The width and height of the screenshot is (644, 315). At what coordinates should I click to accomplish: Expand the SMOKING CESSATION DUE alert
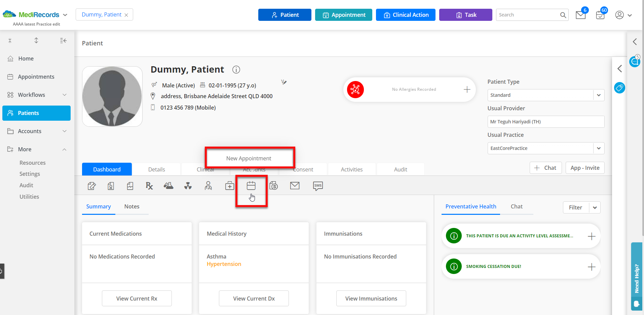[591, 267]
